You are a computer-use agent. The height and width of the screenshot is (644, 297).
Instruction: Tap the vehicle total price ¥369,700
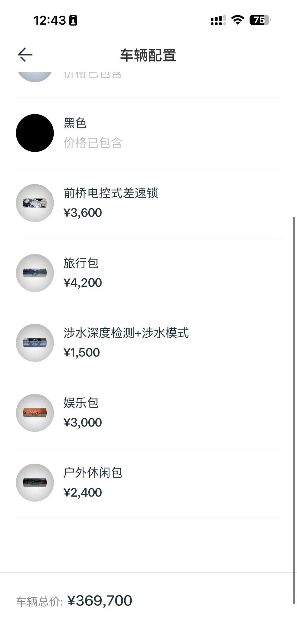[x=100, y=601]
